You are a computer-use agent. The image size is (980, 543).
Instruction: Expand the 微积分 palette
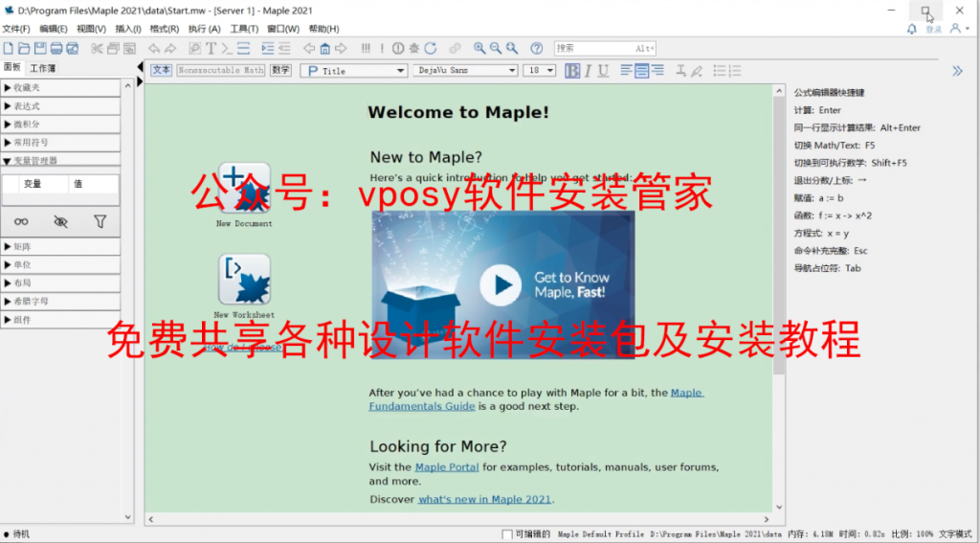pyautogui.click(x=60, y=124)
